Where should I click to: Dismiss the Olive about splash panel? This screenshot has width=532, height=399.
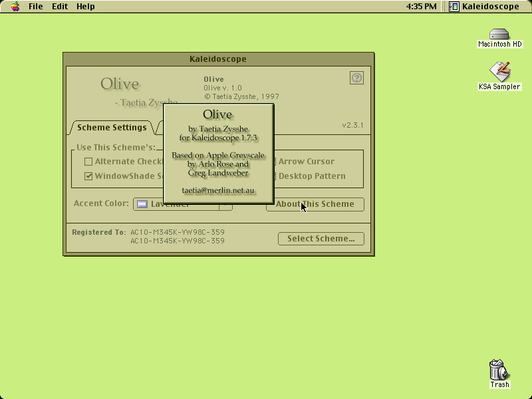pos(218,154)
